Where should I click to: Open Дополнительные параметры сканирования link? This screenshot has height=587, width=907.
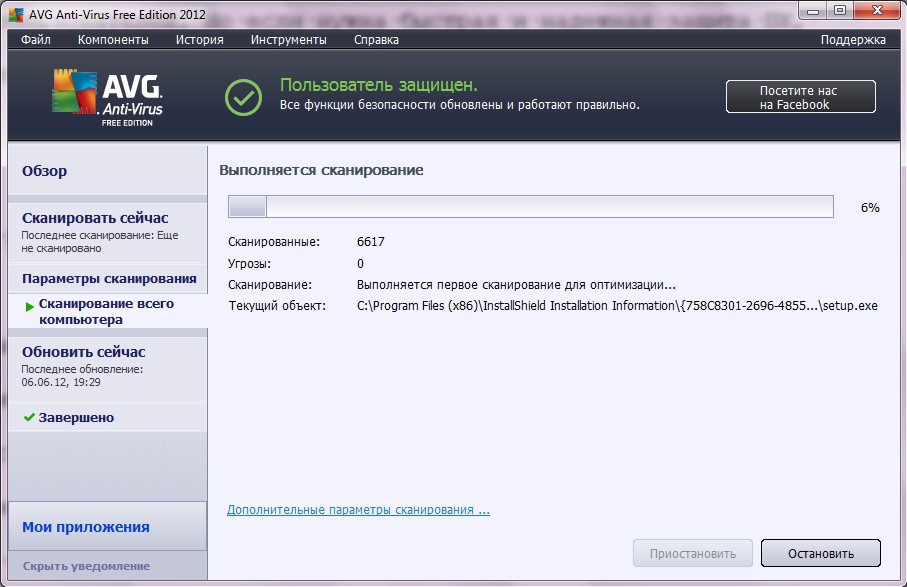point(358,510)
